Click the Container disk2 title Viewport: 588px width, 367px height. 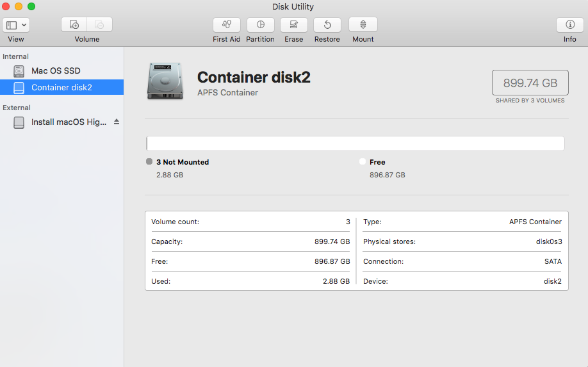coord(254,77)
